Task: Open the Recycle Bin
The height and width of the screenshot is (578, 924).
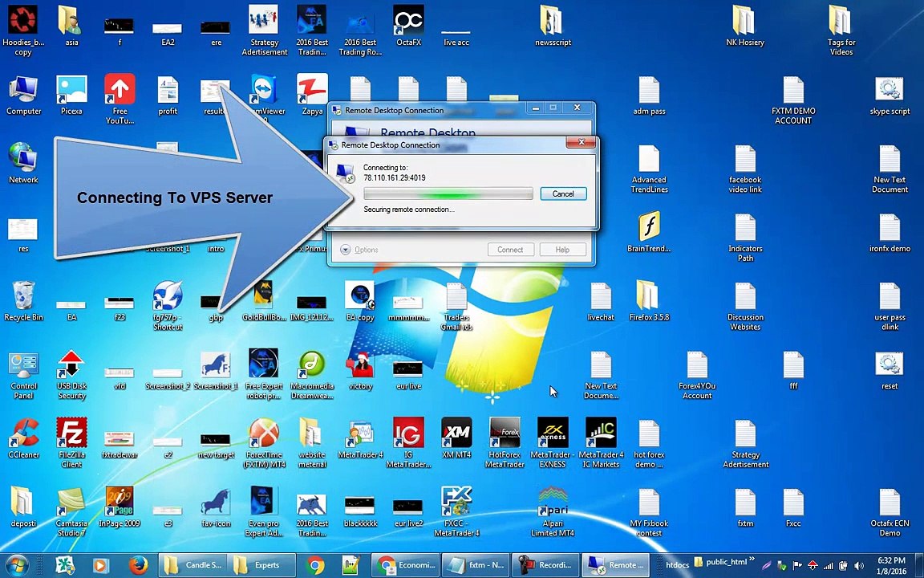Action: coord(23,301)
